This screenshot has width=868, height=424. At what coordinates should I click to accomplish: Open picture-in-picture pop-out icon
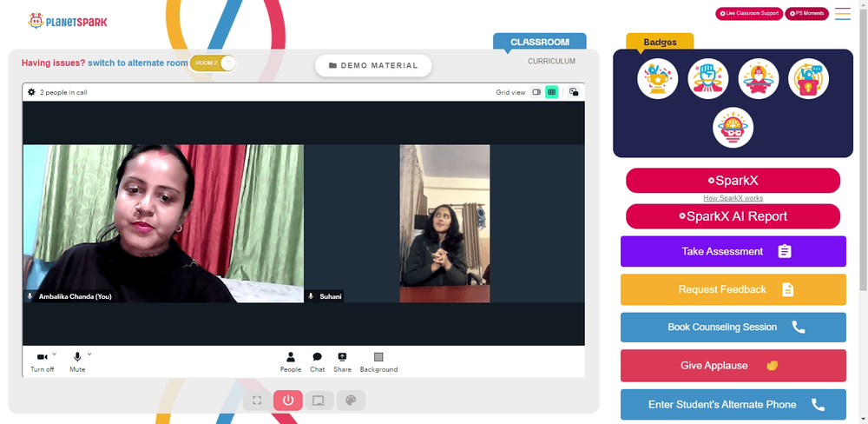click(x=574, y=92)
